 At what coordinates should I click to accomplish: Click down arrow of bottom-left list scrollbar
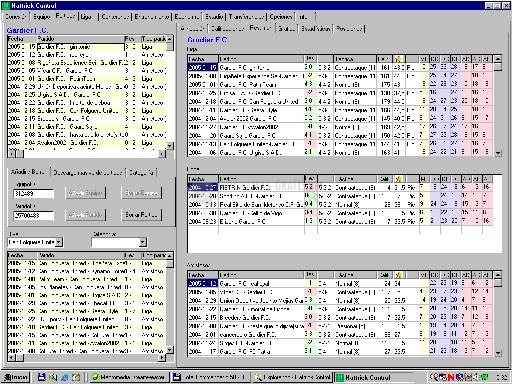[x=170, y=350]
